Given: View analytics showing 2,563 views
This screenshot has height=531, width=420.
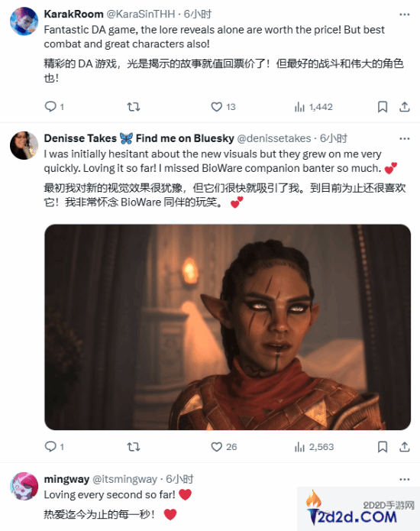Looking at the screenshot, I should [x=314, y=448].
